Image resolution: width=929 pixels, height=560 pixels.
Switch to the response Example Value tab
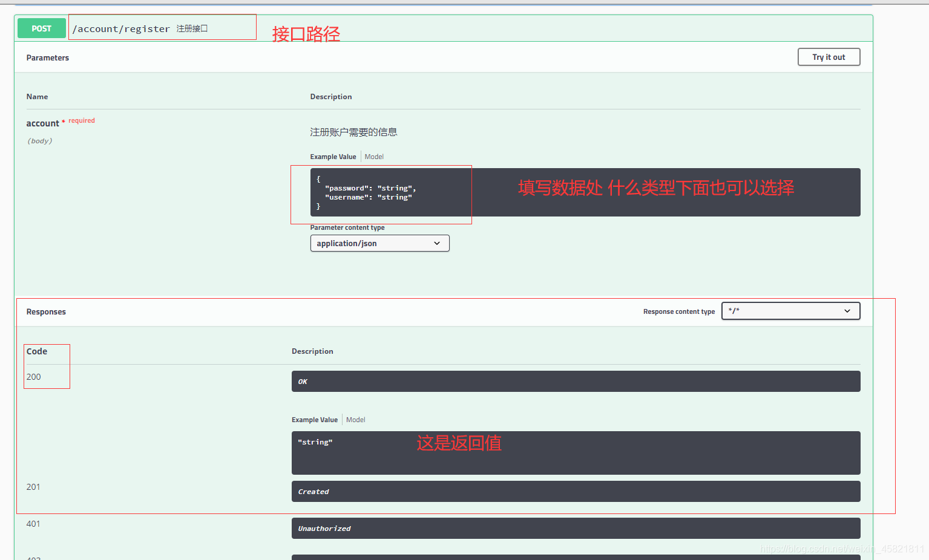coord(315,420)
